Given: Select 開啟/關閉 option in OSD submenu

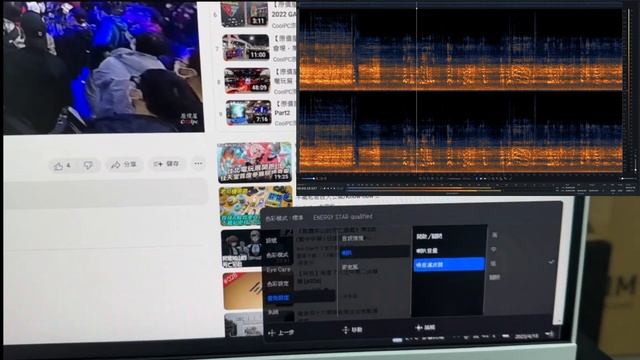Looking at the screenshot, I should click(x=429, y=236).
